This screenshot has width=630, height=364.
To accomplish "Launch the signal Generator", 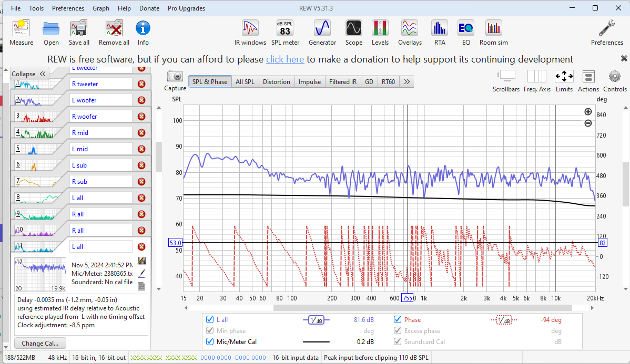I will [x=322, y=33].
